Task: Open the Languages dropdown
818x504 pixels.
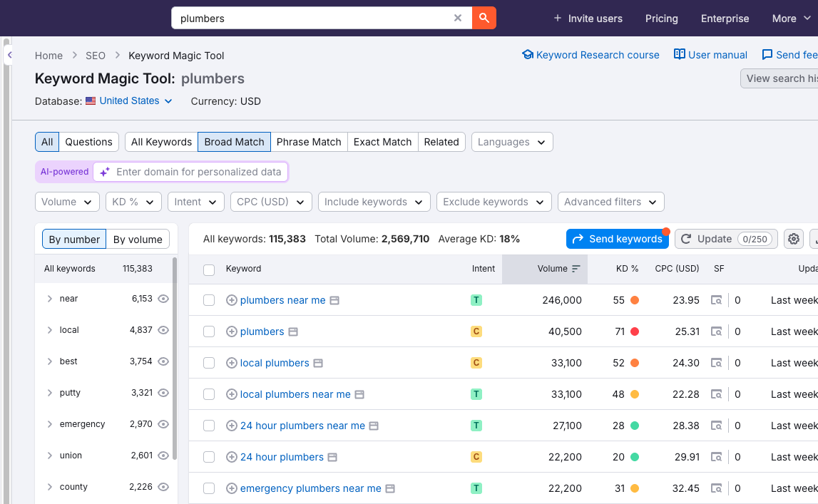Action: tap(512, 142)
